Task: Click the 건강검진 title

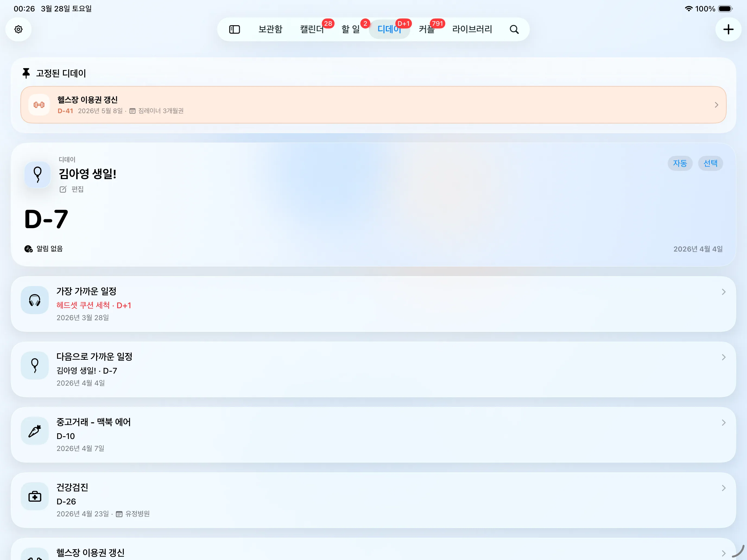Action: pyautogui.click(x=72, y=488)
